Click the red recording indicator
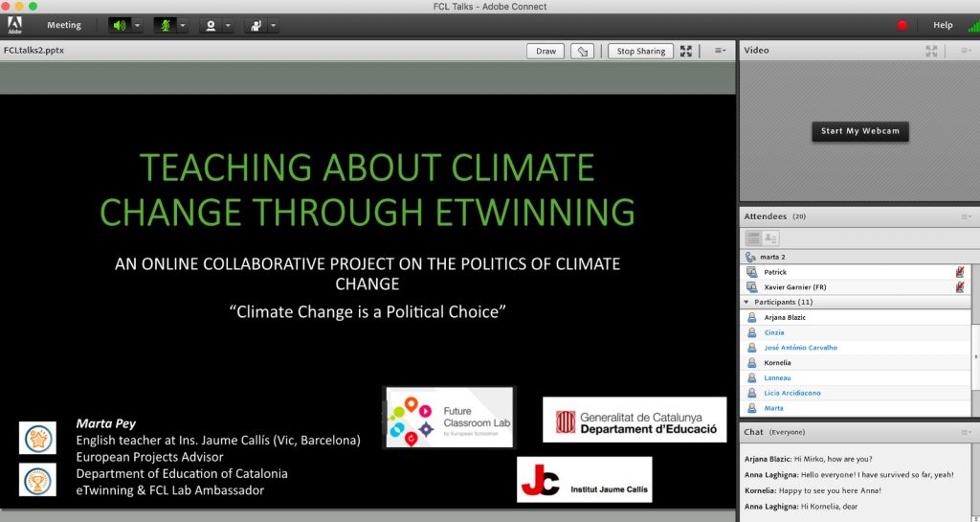980x522 pixels. tap(902, 25)
